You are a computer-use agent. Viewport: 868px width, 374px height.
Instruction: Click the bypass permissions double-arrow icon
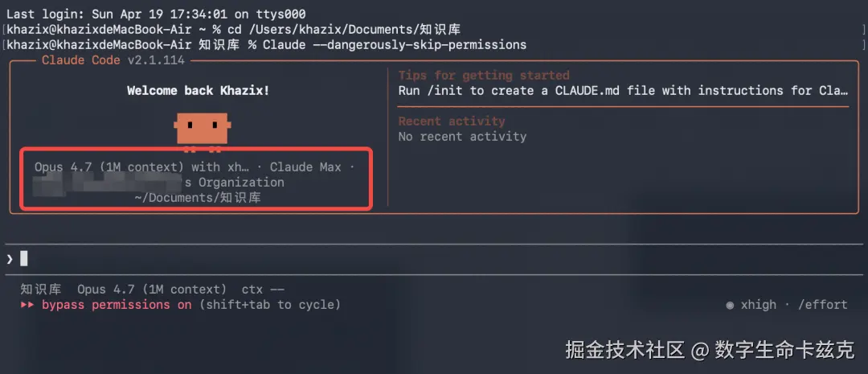point(27,305)
